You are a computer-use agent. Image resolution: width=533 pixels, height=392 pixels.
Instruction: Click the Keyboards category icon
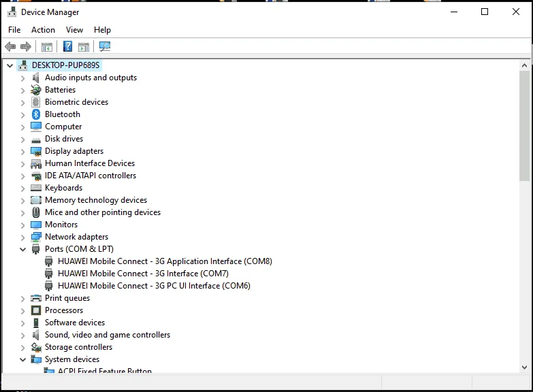point(36,188)
